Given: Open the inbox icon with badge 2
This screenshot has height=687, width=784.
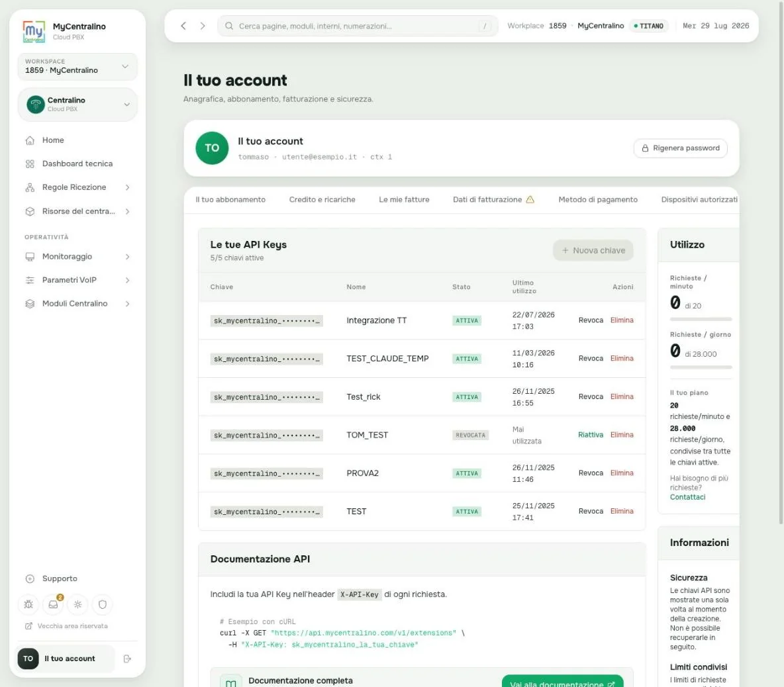Looking at the screenshot, I should [53, 604].
